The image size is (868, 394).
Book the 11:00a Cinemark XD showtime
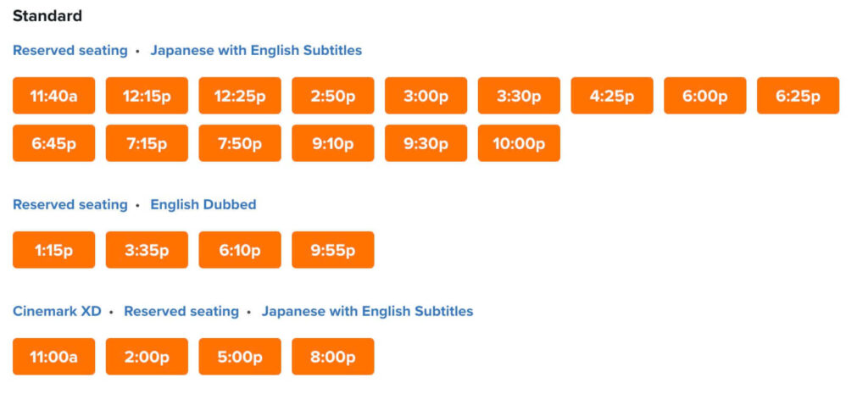(53, 357)
